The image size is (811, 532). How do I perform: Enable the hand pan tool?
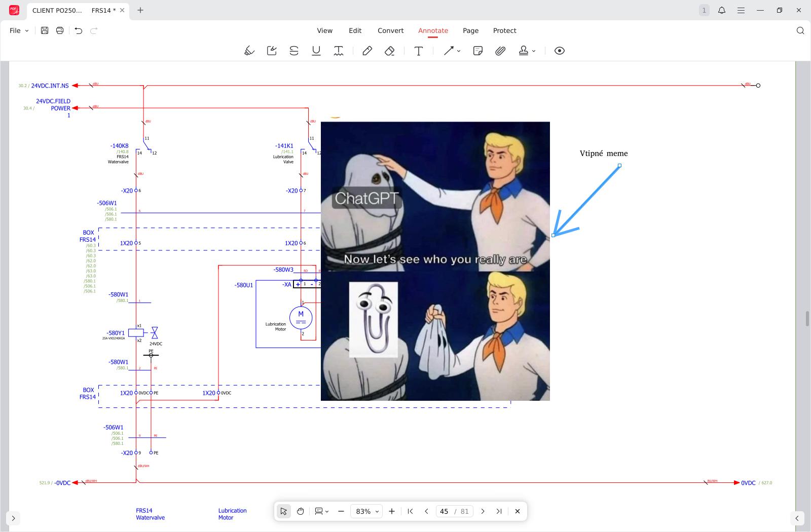coord(301,511)
